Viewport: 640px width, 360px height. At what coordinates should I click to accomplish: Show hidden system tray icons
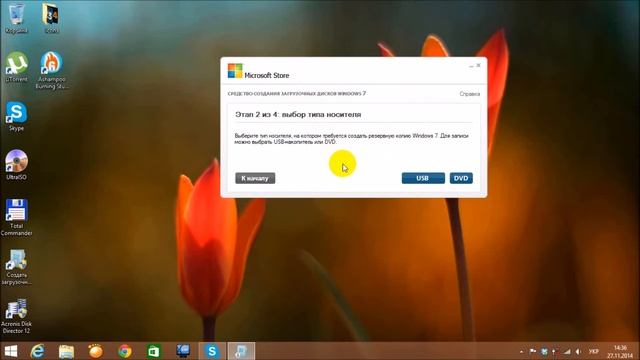pos(522,351)
